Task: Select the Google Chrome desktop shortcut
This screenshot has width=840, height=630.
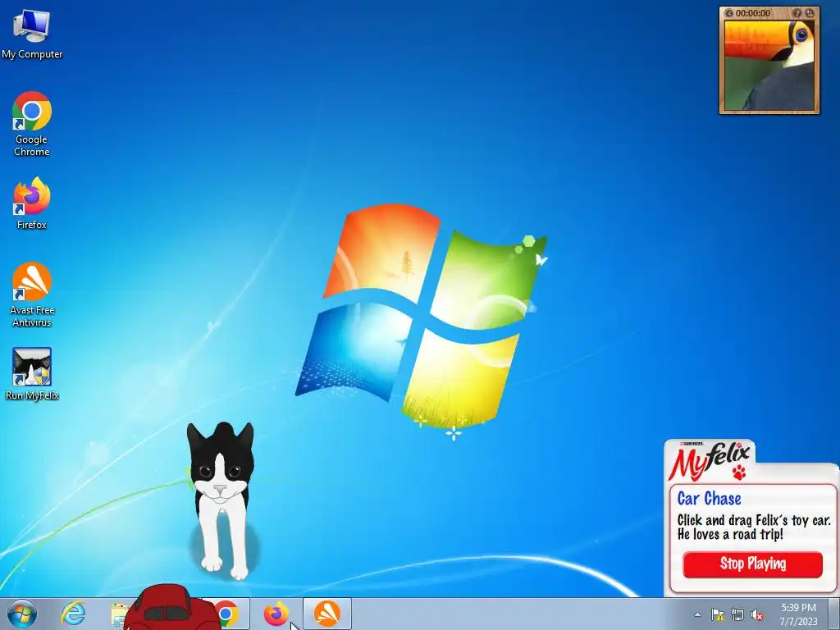Action: click(x=32, y=124)
